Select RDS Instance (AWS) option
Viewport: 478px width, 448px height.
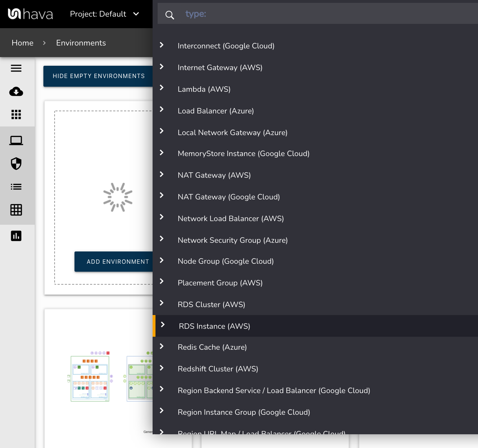tap(214, 326)
